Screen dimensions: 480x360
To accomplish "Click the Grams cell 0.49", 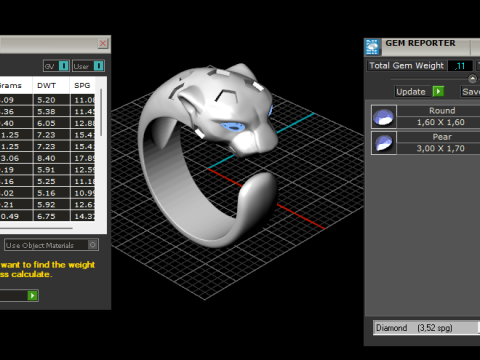I will (16, 216).
